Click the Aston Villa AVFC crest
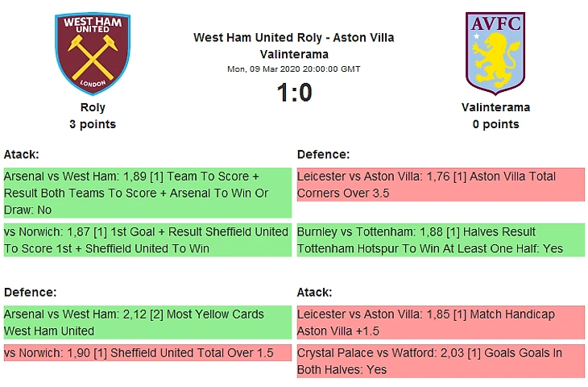 coord(495,52)
